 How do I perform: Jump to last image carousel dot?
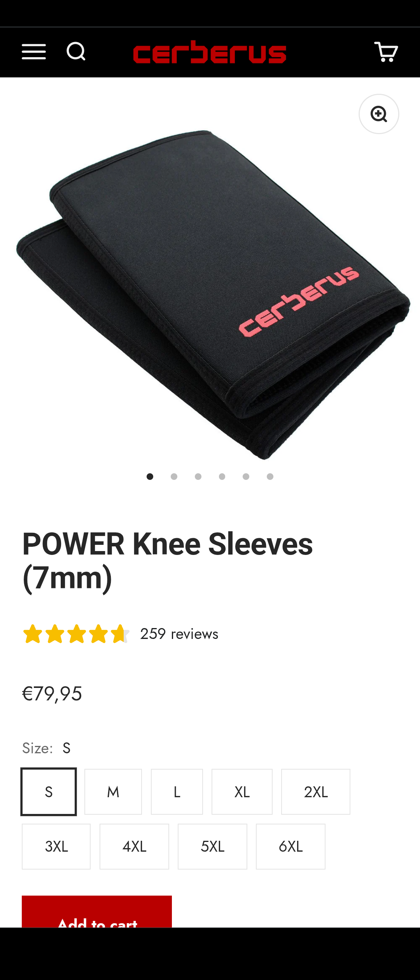click(x=270, y=477)
